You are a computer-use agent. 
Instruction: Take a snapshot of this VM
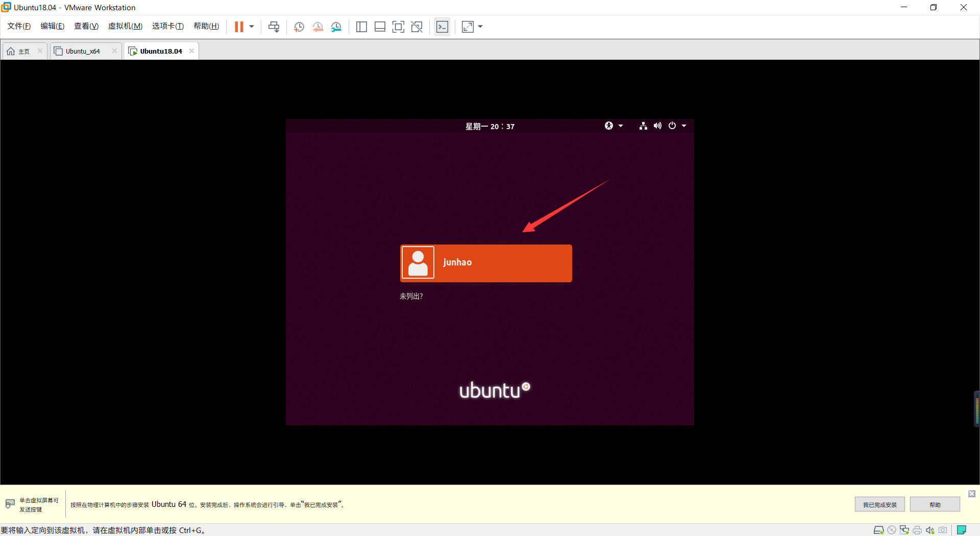coord(299,27)
